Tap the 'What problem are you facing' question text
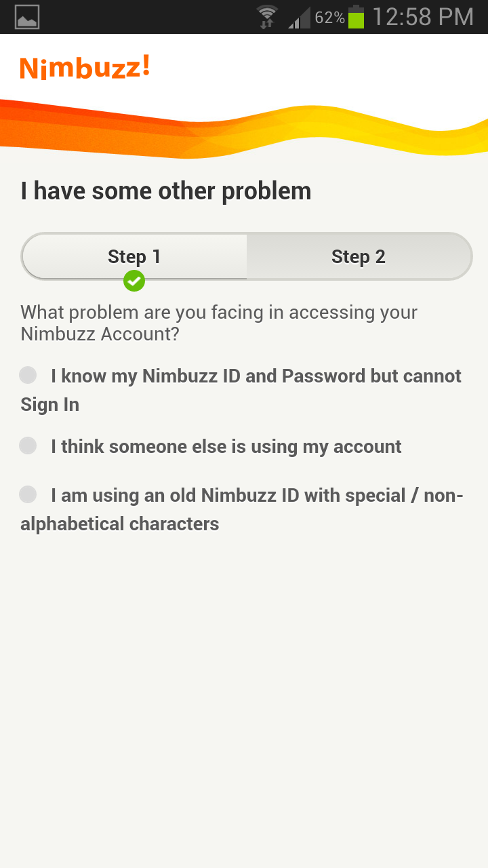This screenshot has width=488, height=868. [219, 323]
